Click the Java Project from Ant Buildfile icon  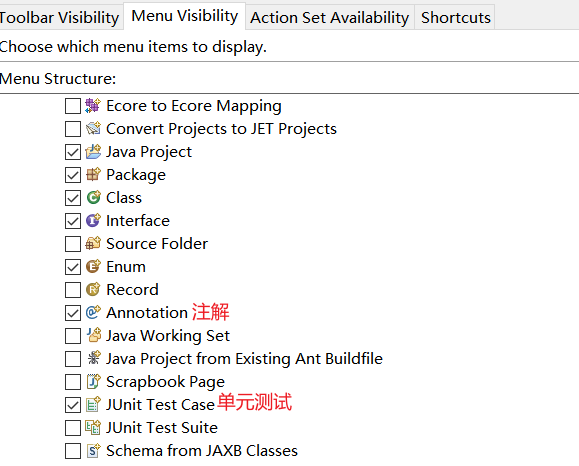93,358
